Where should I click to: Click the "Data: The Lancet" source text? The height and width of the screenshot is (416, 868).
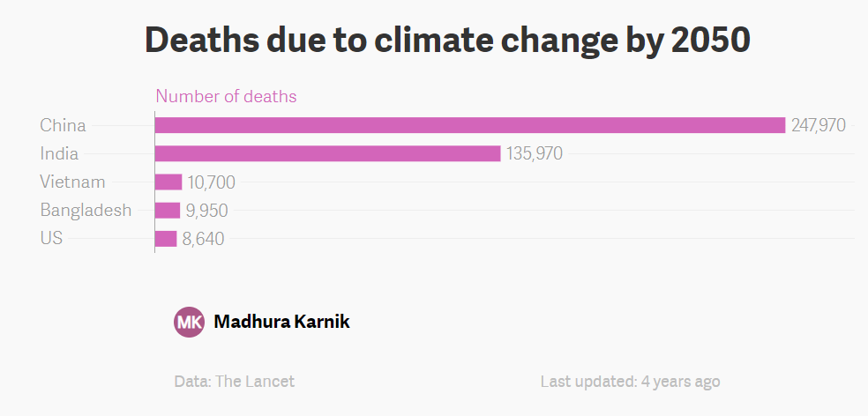point(235,382)
